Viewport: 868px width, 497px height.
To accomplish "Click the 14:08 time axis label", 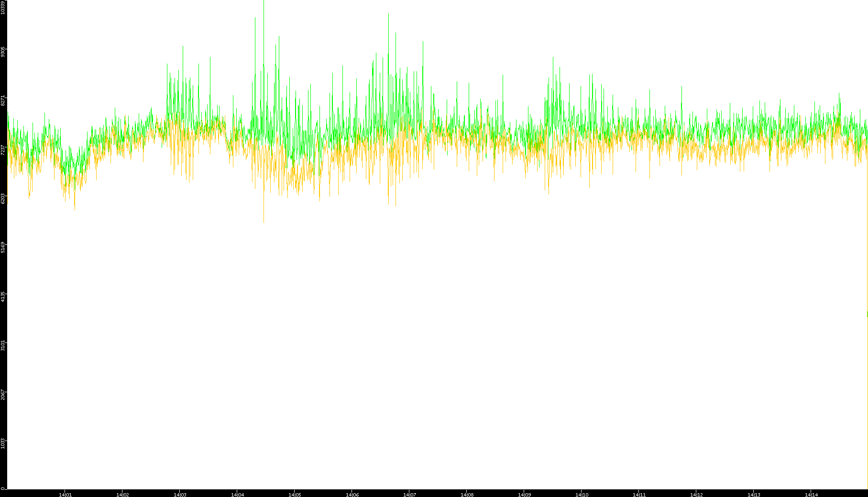I will coord(467,495).
